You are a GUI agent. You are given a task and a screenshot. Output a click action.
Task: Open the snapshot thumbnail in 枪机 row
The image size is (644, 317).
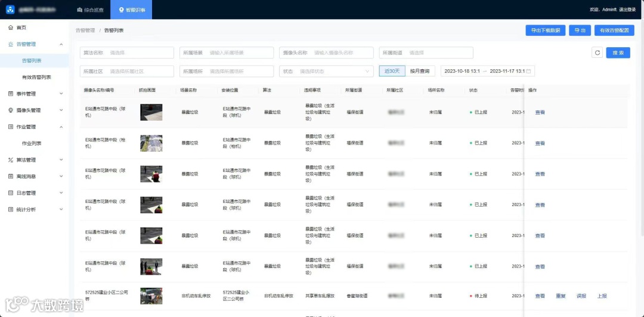click(x=151, y=143)
